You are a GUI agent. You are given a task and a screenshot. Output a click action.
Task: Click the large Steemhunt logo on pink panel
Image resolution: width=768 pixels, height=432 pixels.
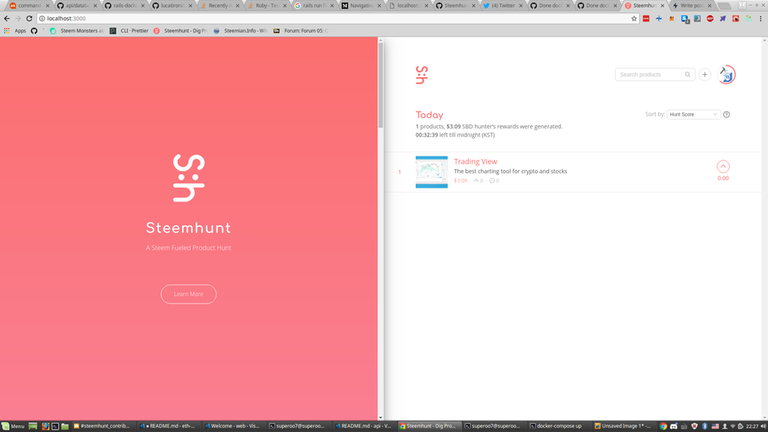point(189,178)
